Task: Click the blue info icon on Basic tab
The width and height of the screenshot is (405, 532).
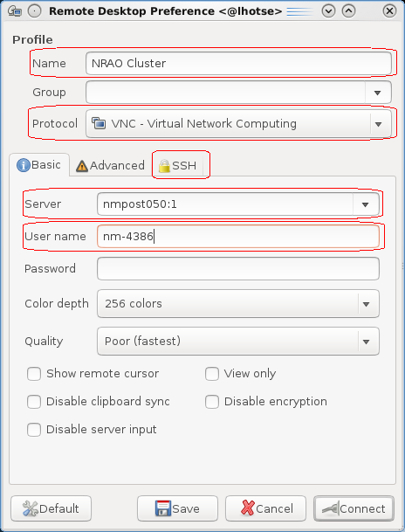Action: click(24, 165)
